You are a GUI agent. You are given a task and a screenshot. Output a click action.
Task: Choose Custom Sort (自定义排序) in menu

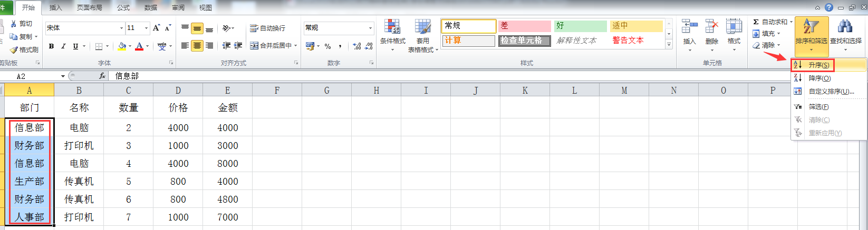[x=828, y=92]
